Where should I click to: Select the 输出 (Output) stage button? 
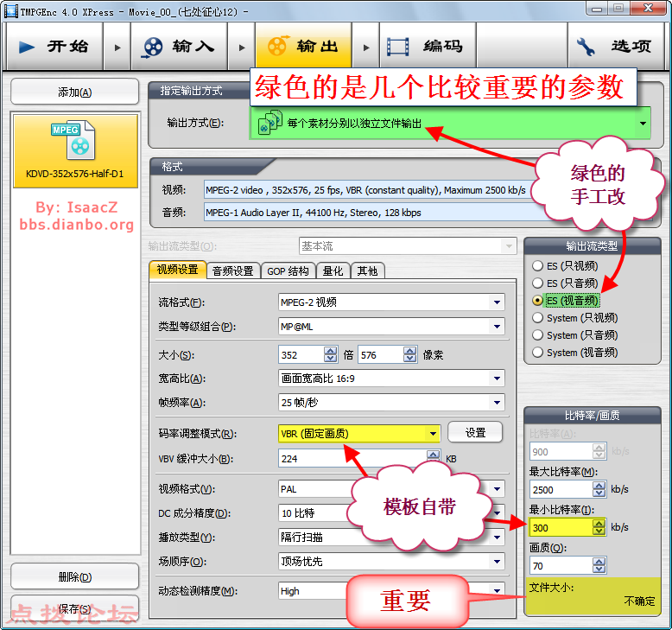[303, 47]
